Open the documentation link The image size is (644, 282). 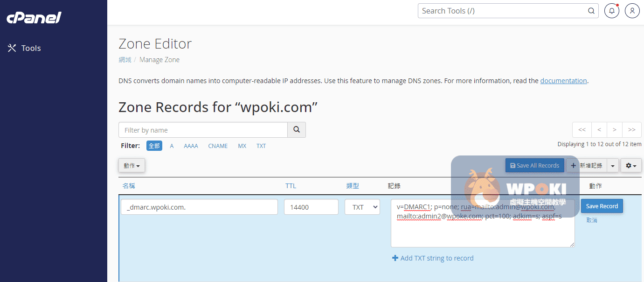(x=563, y=81)
